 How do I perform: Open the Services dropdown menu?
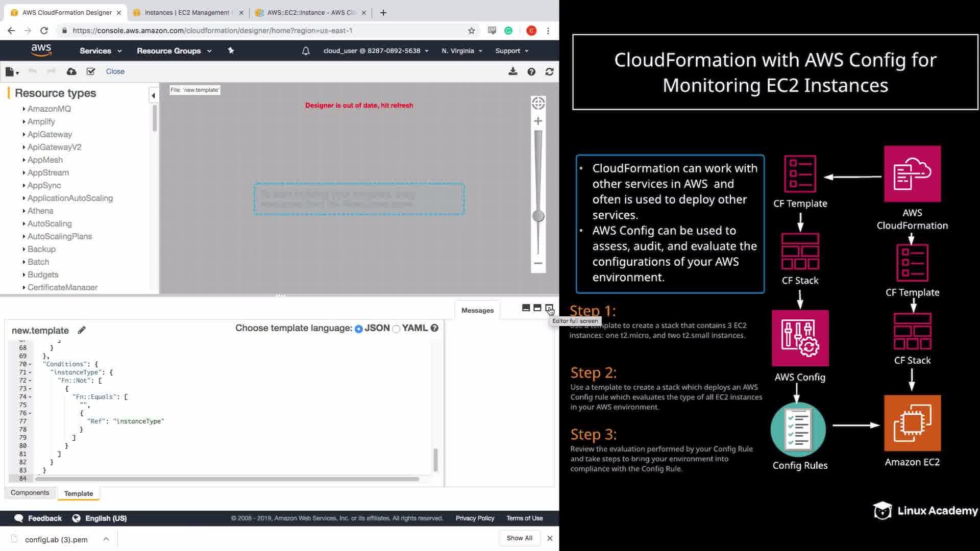tap(101, 51)
